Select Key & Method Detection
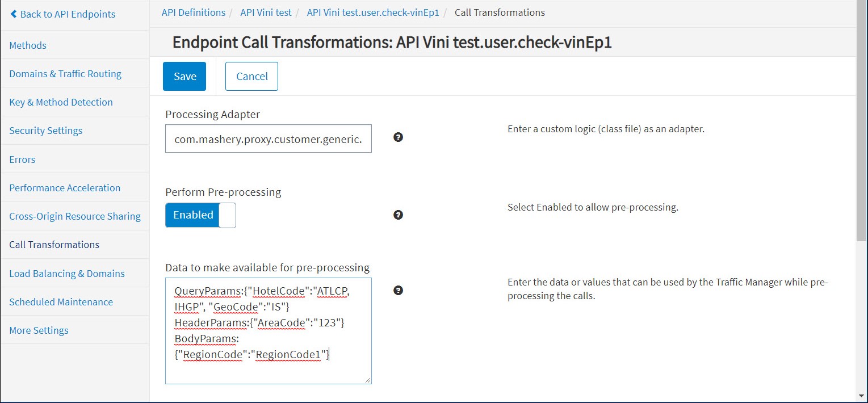 coord(61,102)
